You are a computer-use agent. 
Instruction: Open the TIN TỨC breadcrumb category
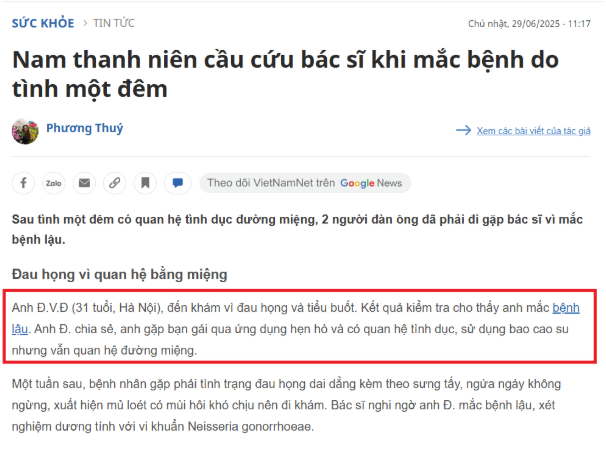click(x=114, y=23)
